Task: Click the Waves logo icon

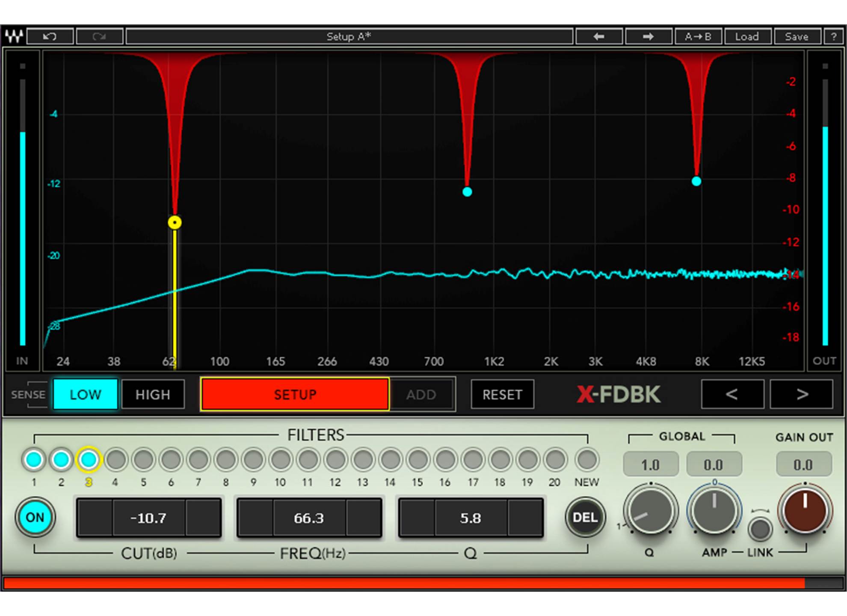Action: [14, 36]
